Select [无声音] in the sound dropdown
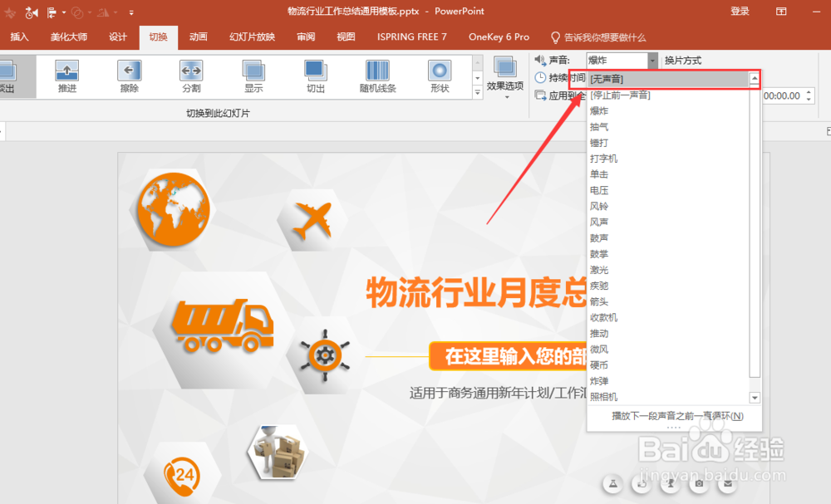 click(656, 78)
